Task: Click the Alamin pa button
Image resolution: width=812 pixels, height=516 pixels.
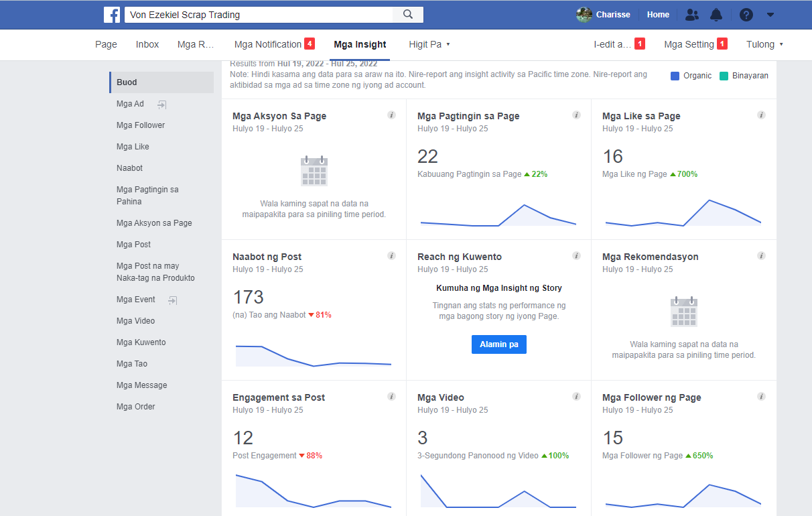Action: point(499,344)
